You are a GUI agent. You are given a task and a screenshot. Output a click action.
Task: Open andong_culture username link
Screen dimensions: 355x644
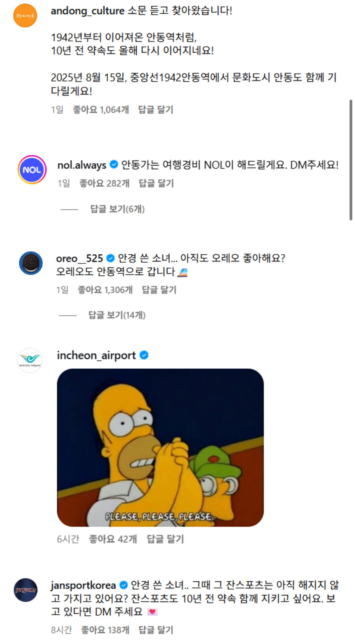tap(88, 11)
